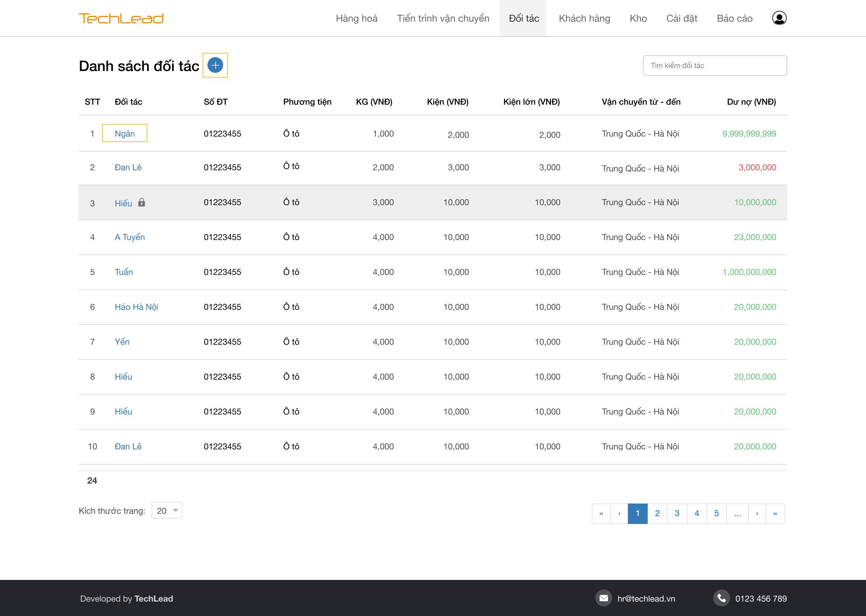Screen dimensions: 866x616
Task: Open the user profile account icon
Action: click(x=779, y=18)
